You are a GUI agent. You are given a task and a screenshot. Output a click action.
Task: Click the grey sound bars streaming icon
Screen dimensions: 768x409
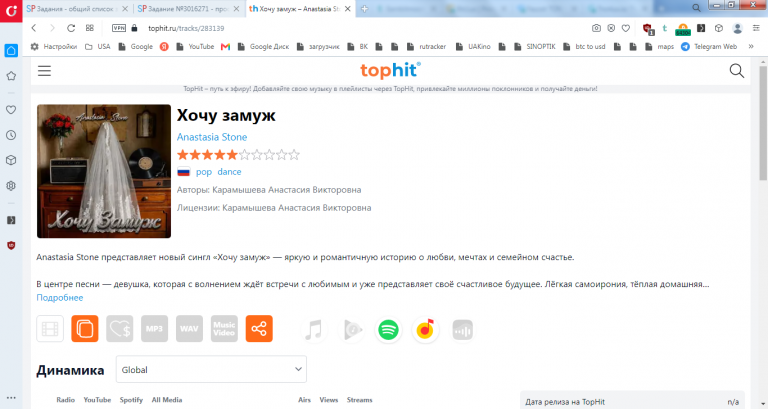click(462, 330)
